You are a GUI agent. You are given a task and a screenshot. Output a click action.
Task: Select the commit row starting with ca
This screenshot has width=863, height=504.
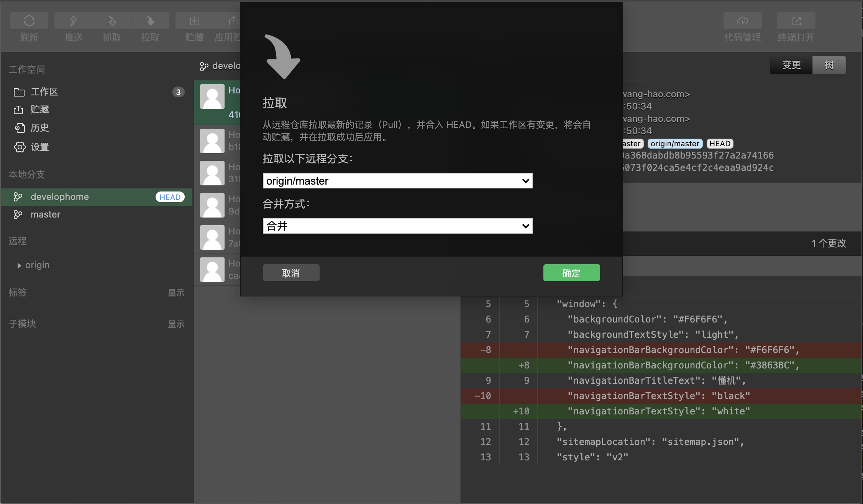217,270
